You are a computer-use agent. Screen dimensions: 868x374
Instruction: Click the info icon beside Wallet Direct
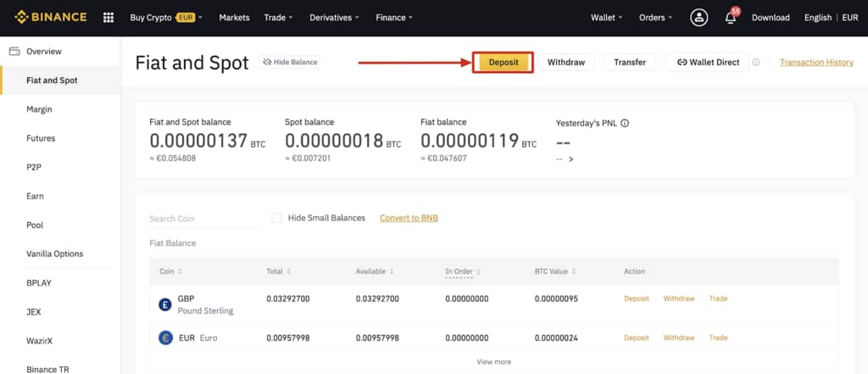pos(756,62)
